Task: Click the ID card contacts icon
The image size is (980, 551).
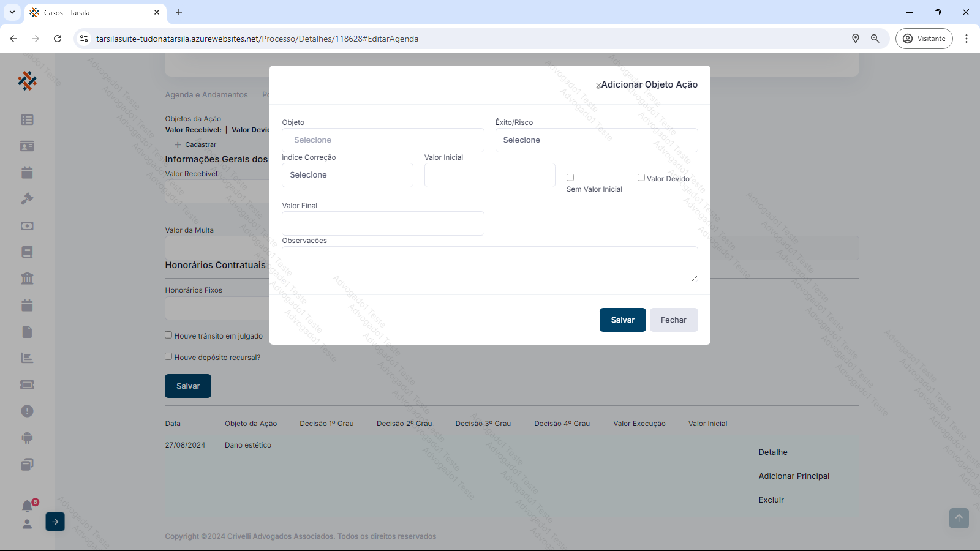Action: pyautogui.click(x=27, y=146)
